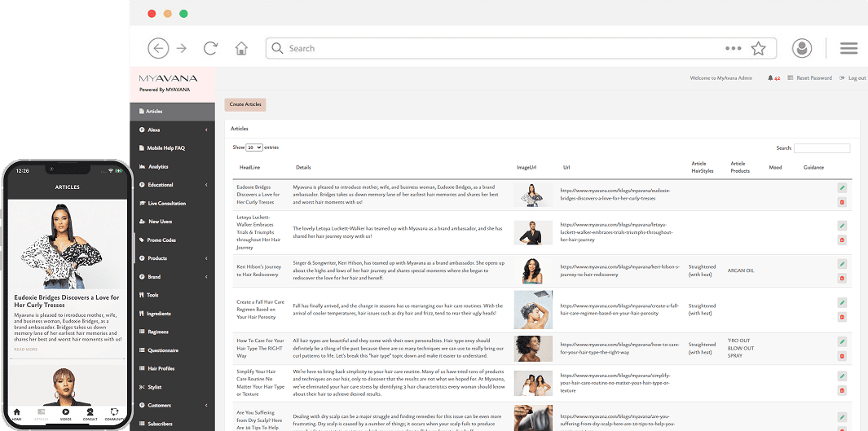Expand the Educational sidebar menu
This screenshot has width=868, height=431.
pos(172,185)
